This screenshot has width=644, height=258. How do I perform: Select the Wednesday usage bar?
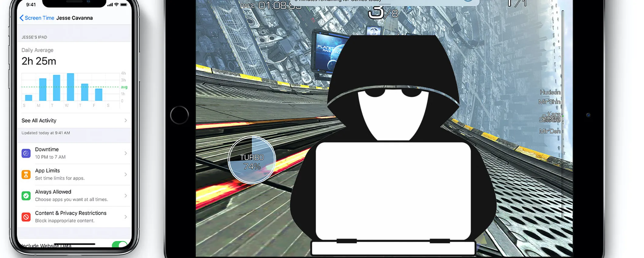(70, 87)
